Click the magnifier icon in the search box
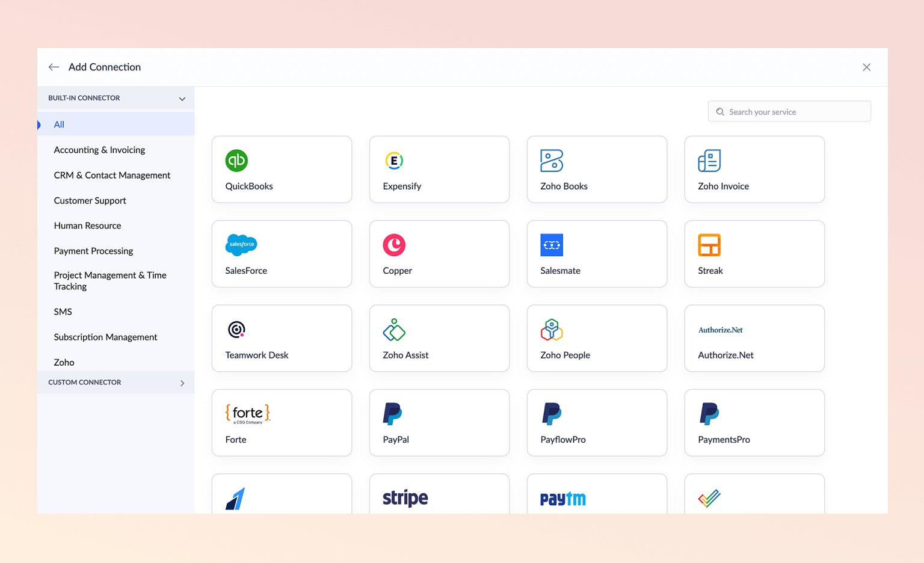This screenshot has height=563, width=924. pos(720,112)
